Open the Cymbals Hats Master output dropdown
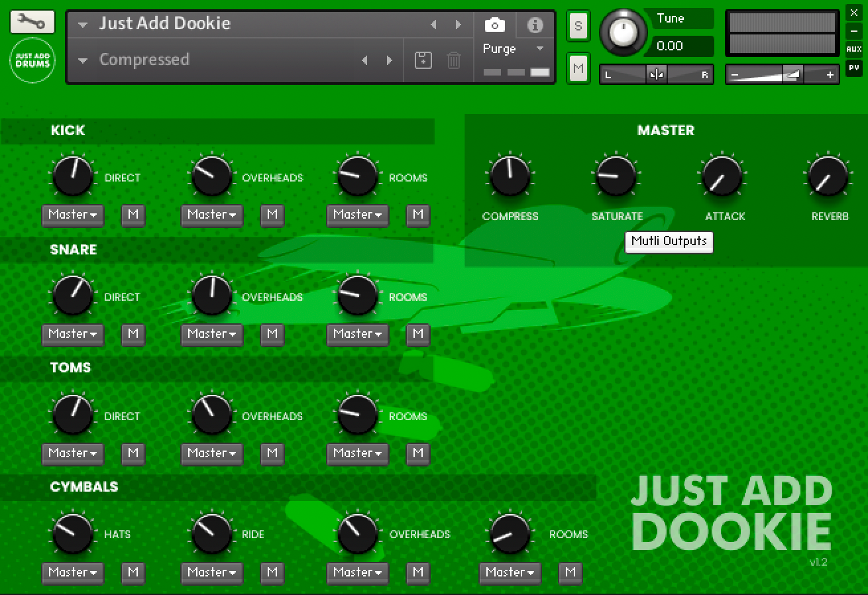 [x=73, y=572]
